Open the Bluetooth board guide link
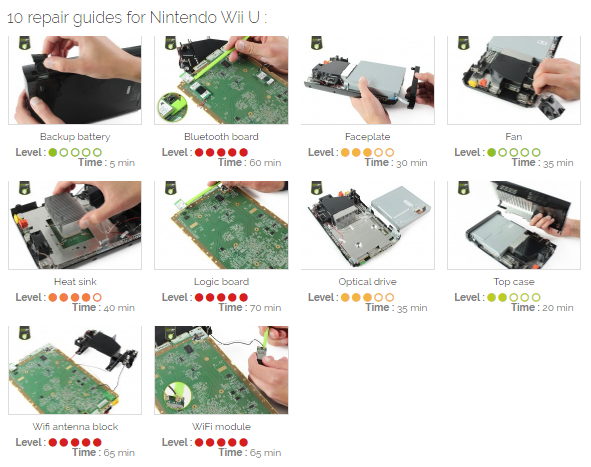This screenshot has width=591, height=467. 221,136
